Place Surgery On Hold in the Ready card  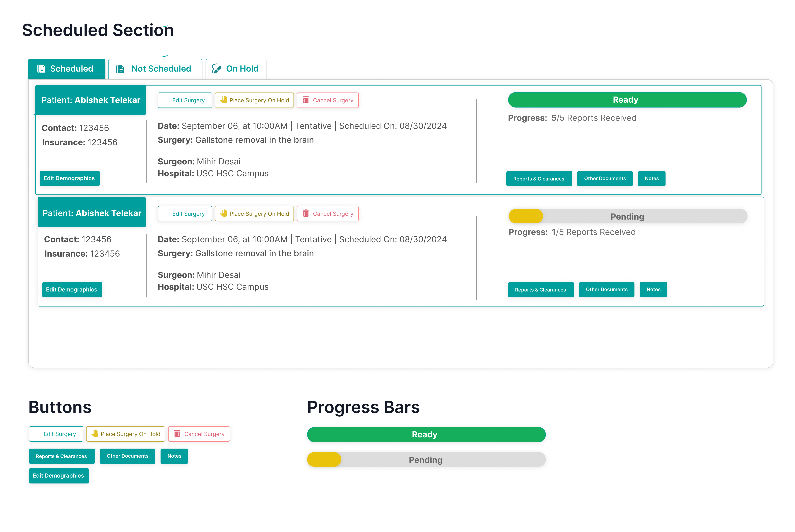point(254,100)
